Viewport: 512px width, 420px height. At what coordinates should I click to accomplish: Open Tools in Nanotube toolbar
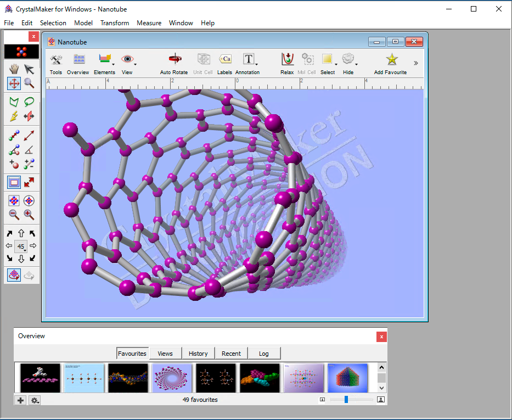[x=56, y=64]
